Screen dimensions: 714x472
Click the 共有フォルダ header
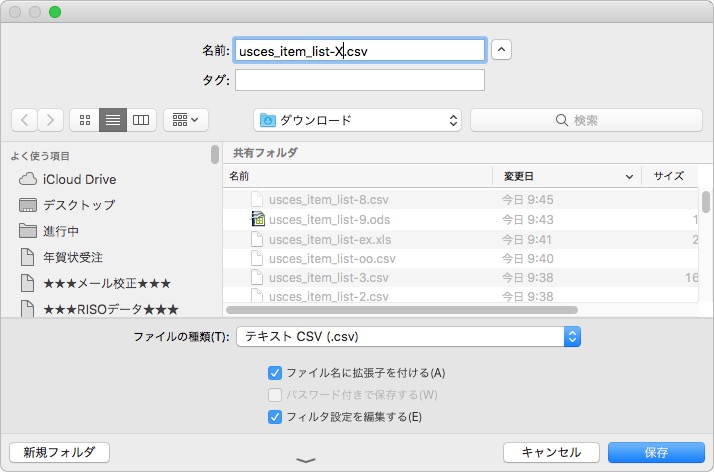[x=265, y=153]
